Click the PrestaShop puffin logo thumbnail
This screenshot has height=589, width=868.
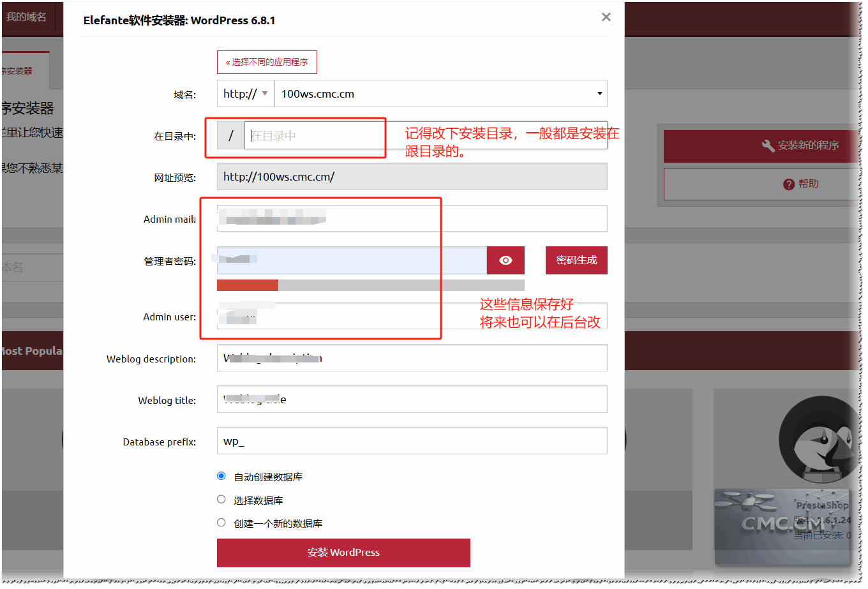819,440
